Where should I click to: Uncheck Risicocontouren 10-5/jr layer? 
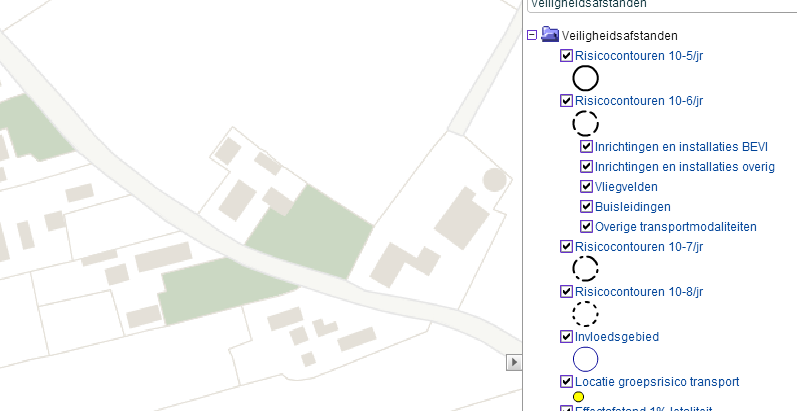coord(566,55)
